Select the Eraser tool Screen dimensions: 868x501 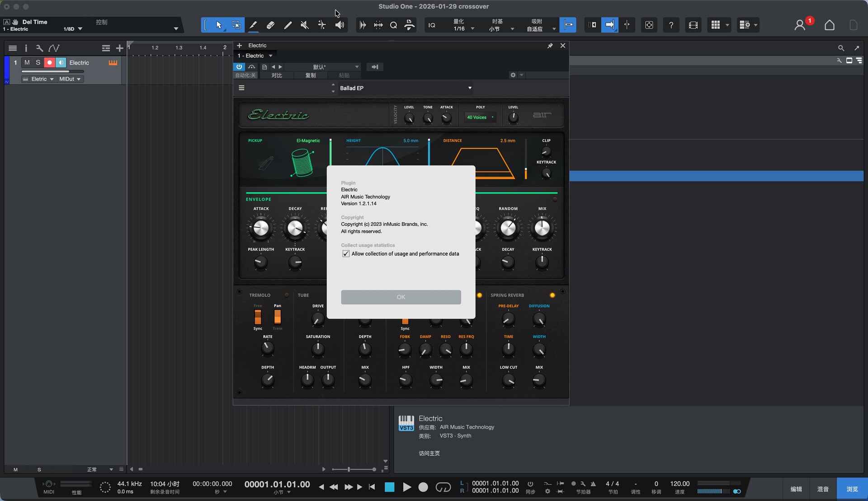[270, 25]
